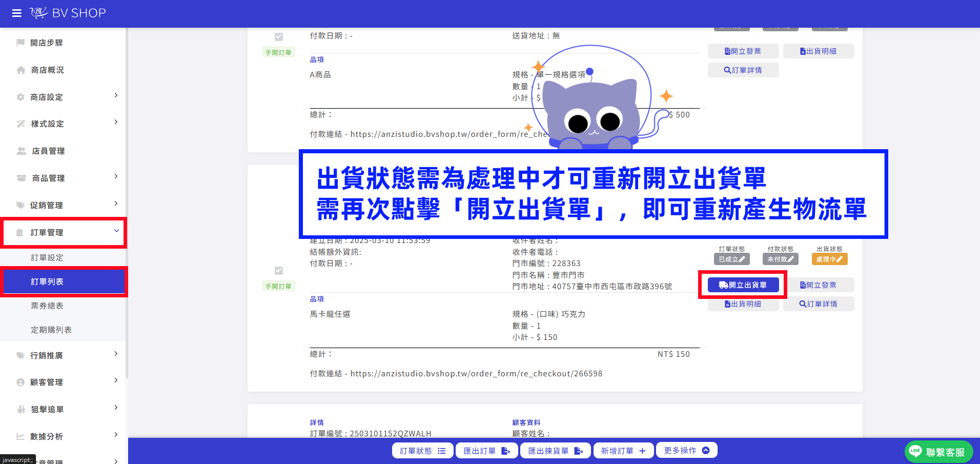
Task: Click the 樣式設定 wand icon
Action: point(21,124)
